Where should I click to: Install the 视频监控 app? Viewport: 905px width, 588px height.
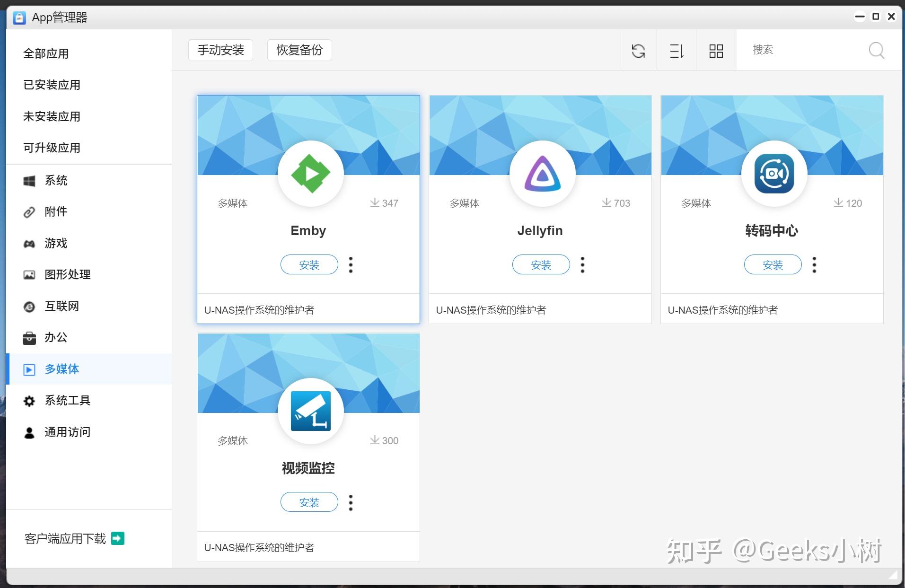tap(309, 502)
